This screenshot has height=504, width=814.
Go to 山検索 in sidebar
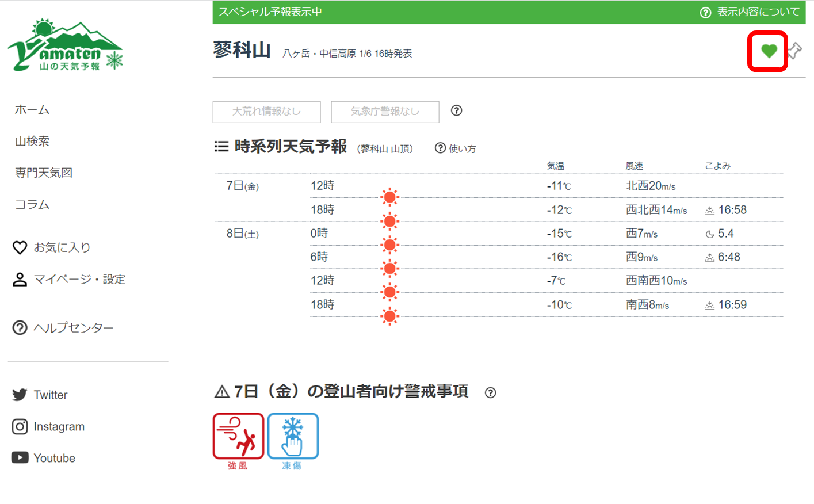click(x=32, y=141)
